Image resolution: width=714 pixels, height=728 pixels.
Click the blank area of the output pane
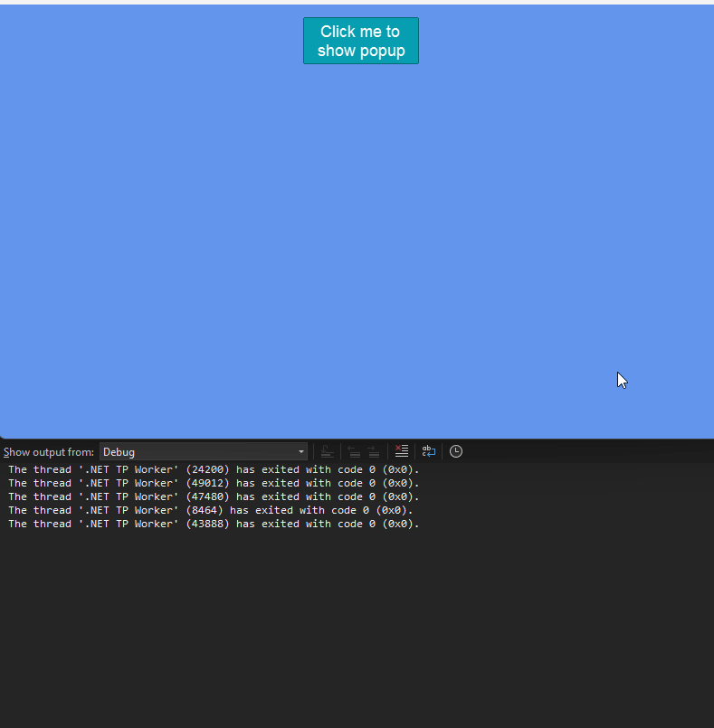pos(362,633)
